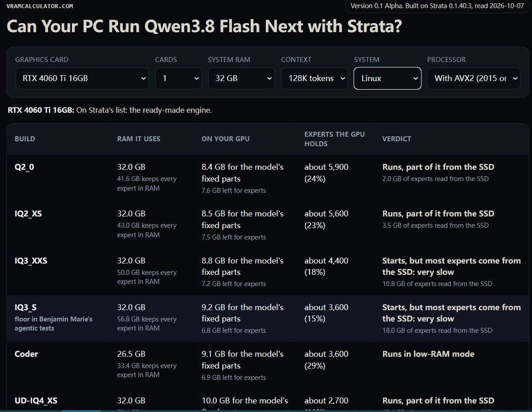Open the Cards count dropdown
The width and height of the screenshot is (532, 412).
178,78
